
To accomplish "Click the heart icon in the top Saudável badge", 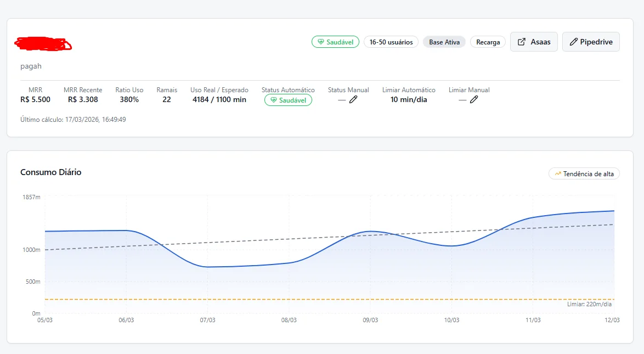I will click(x=321, y=42).
